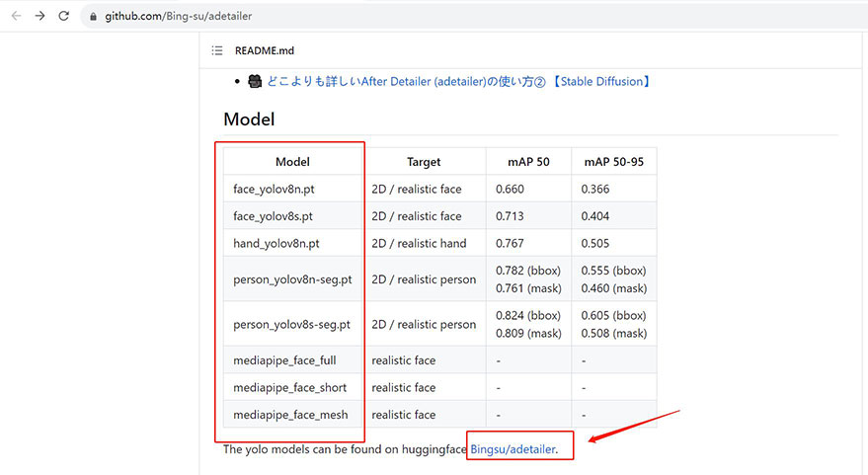The height and width of the screenshot is (475, 868).
Task: Reload the current GitHub page
Action: point(64,16)
